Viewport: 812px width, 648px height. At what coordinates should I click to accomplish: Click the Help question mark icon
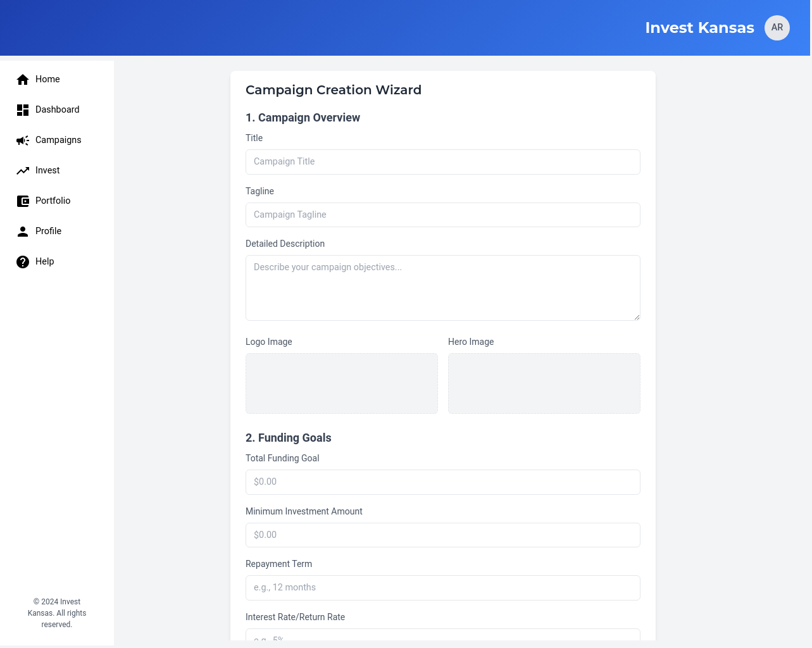[x=23, y=261]
